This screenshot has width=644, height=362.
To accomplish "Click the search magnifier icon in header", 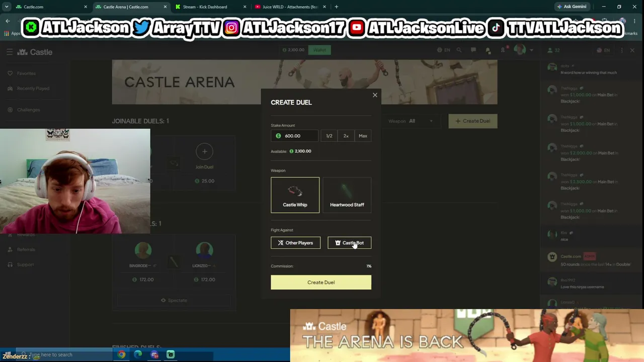I will [x=459, y=50].
